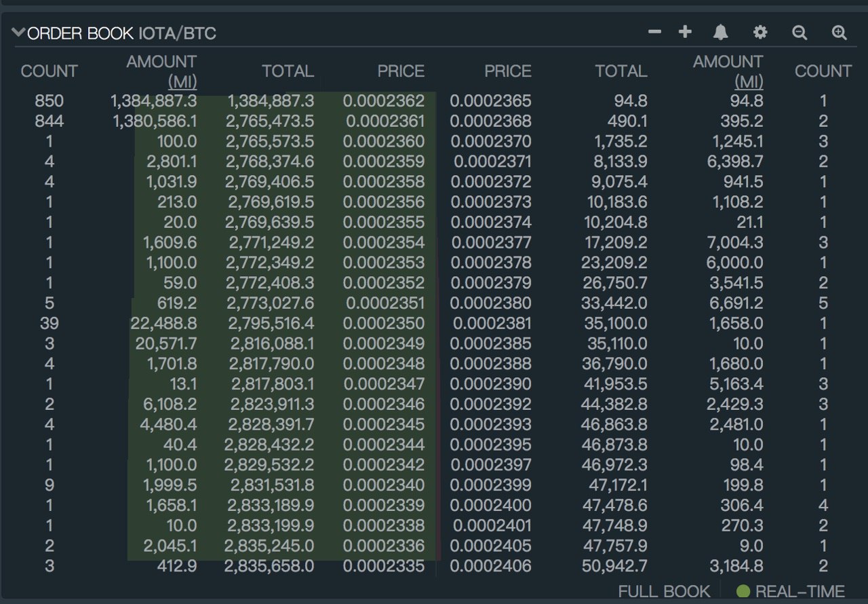Collapse the Order Book panel chevron
The height and width of the screenshot is (604, 868).
tap(18, 33)
